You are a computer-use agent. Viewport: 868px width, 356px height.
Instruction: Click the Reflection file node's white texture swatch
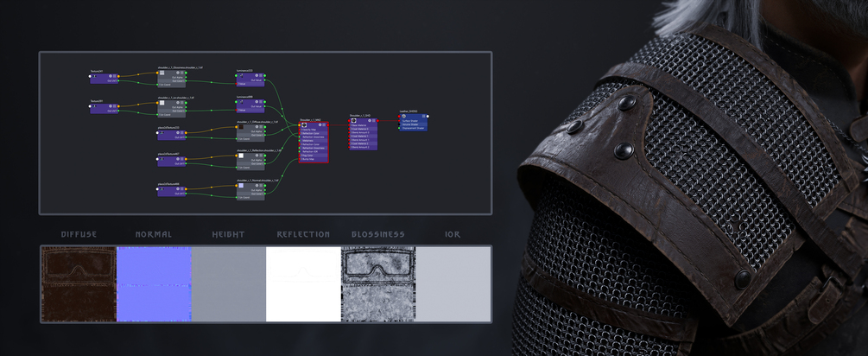(x=241, y=156)
